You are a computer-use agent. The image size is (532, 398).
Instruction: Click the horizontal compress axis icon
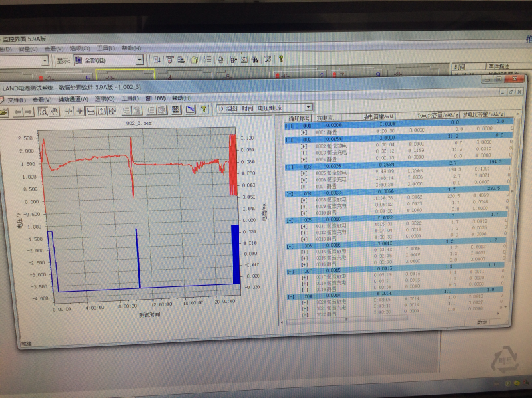tap(80, 111)
